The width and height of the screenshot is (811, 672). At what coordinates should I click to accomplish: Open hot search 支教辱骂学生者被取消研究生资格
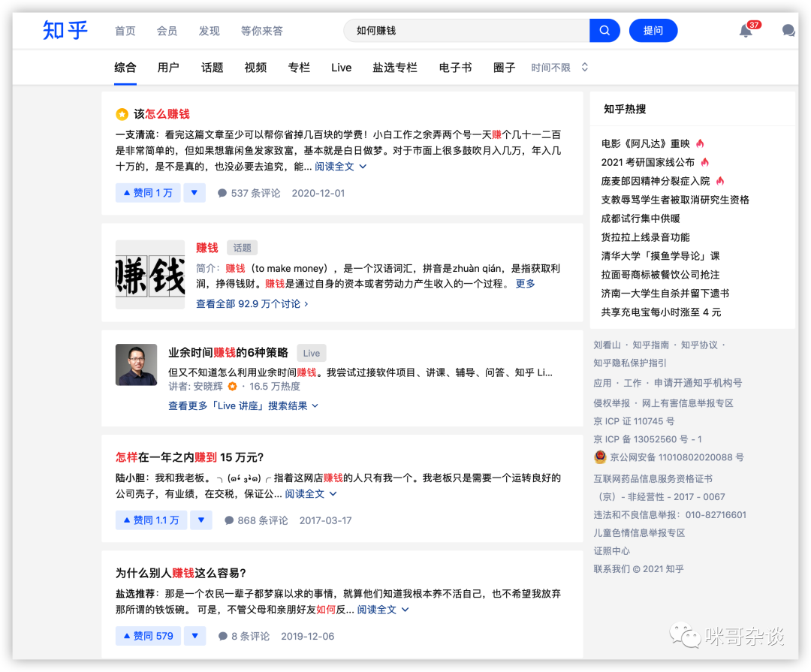[675, 200]
